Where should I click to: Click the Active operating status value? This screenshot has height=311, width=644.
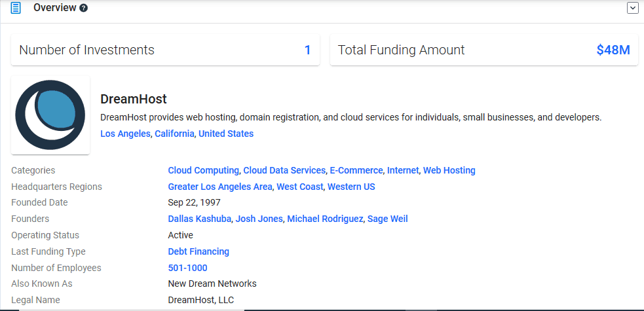(x=180, y=236)
